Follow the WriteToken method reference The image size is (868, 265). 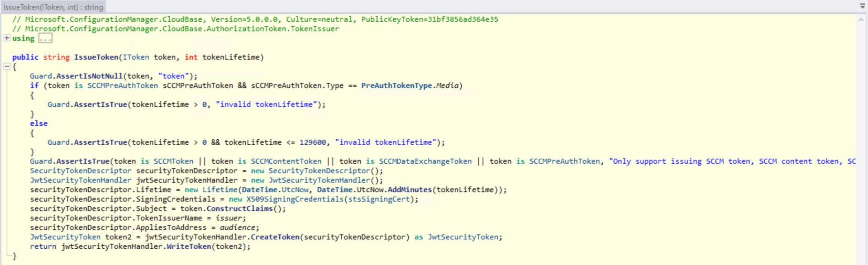click(189, 246)
